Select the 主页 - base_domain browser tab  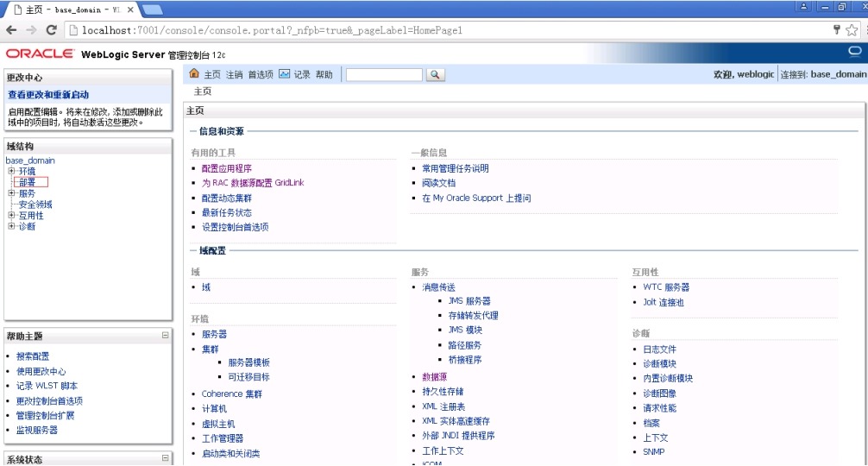(x=71, y=10)
